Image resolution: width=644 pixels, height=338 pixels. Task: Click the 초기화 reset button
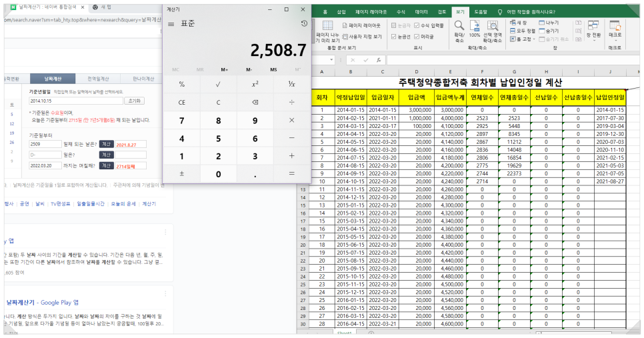pos(135,101)
